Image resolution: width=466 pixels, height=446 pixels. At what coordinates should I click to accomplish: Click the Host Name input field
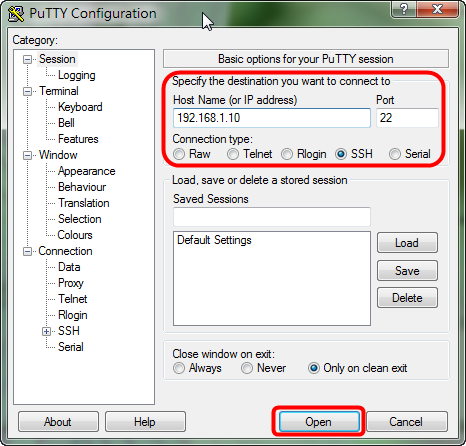point(272,118)
